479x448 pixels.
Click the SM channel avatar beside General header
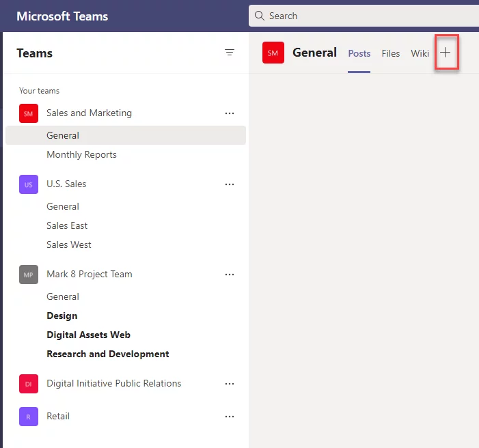pos(273,53)
